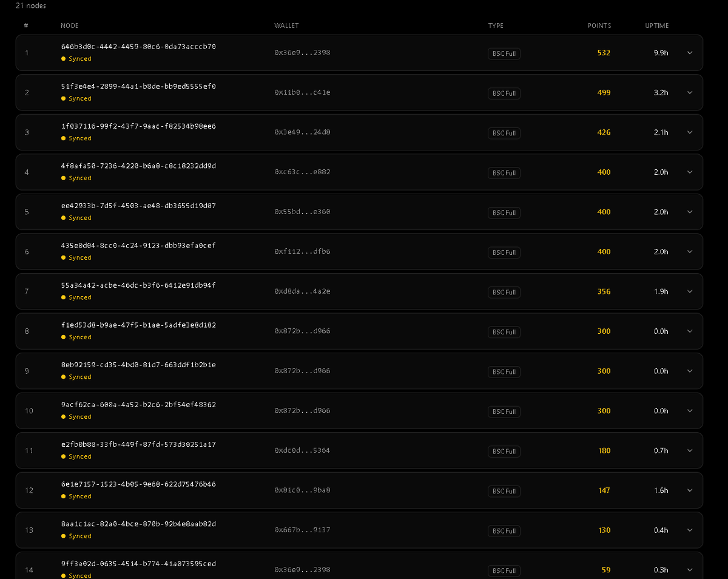Select the NODE column header
This screenshot has height=579, width=728.
(x=70, y=26)
